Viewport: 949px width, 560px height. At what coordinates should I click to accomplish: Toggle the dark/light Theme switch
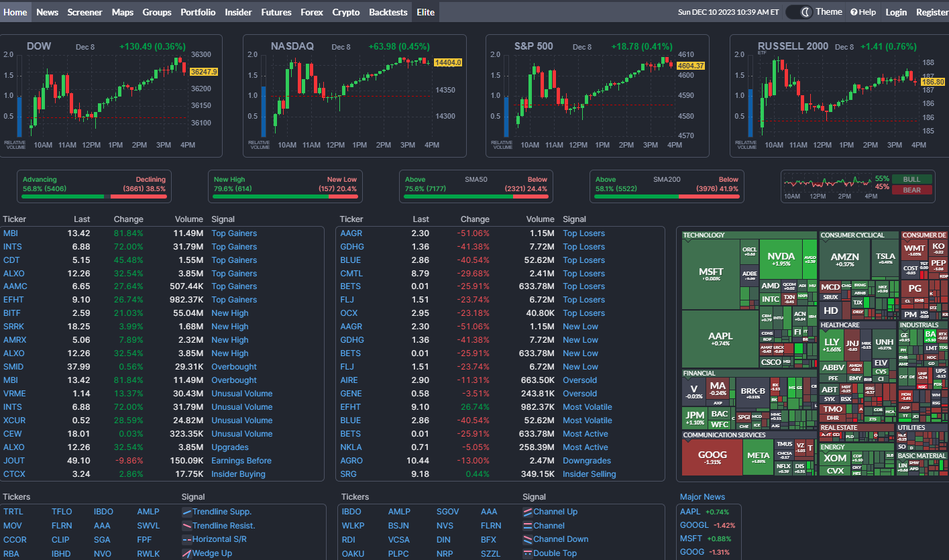799,11
